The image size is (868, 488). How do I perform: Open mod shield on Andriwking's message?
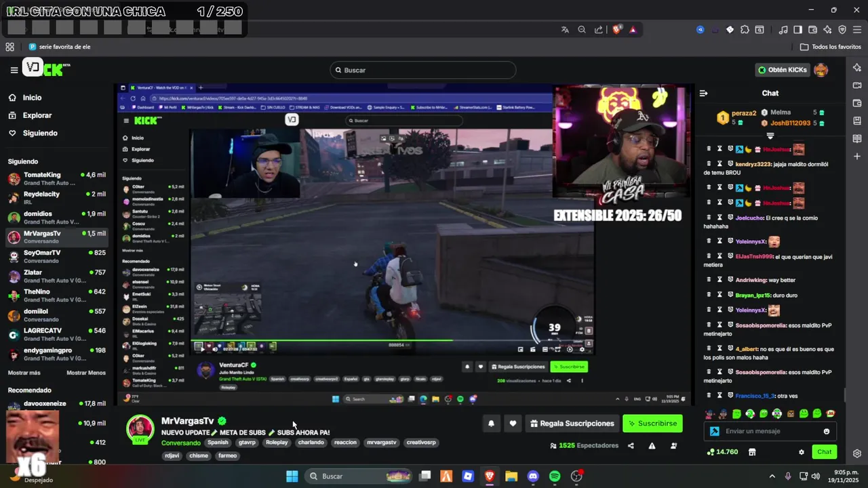tap(730, 279)
